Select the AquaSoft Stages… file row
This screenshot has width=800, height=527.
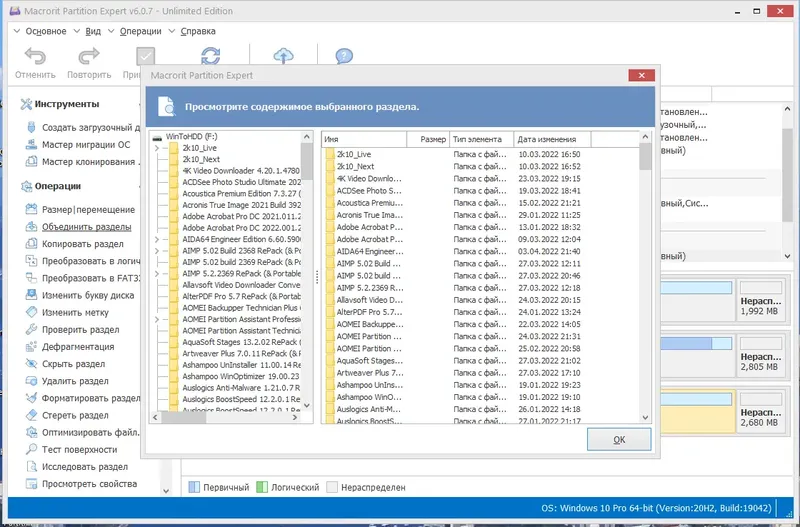coord(480,361)
